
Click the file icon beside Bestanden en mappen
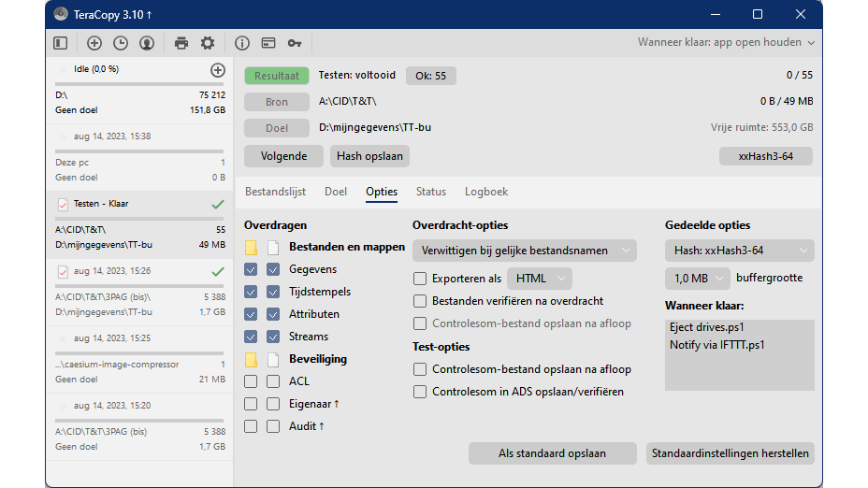coord(273,248)
